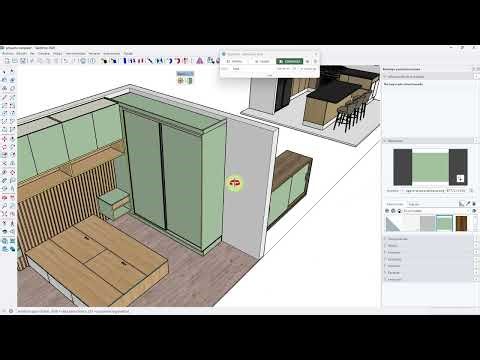Select the Line pencil tool
The image size is (480, 360).
[x=4, y=97]
